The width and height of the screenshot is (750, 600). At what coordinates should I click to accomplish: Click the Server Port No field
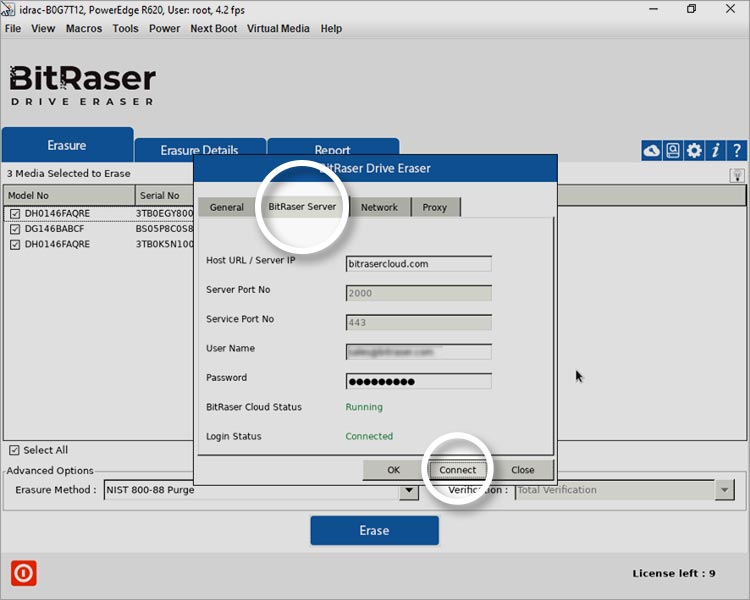pyautogui.click(x=419, y=293)
